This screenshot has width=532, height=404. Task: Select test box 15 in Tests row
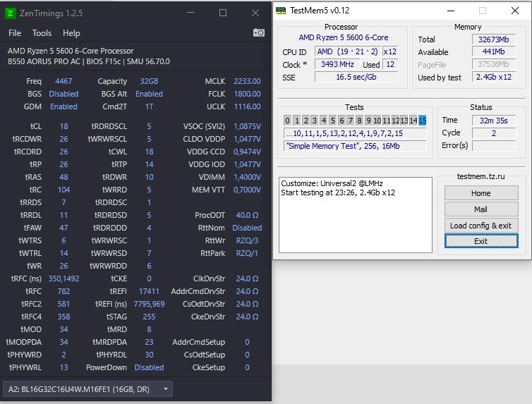pyautogui.click(x=423, y=121)
